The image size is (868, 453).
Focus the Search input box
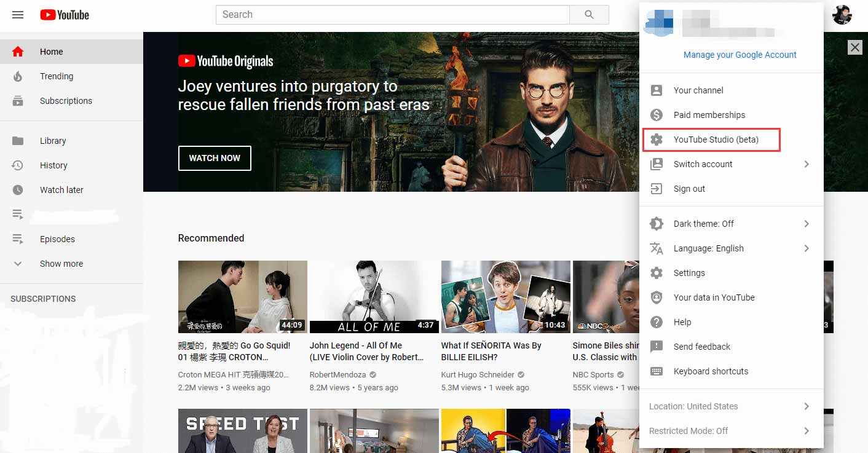click(x=393, y=15)
